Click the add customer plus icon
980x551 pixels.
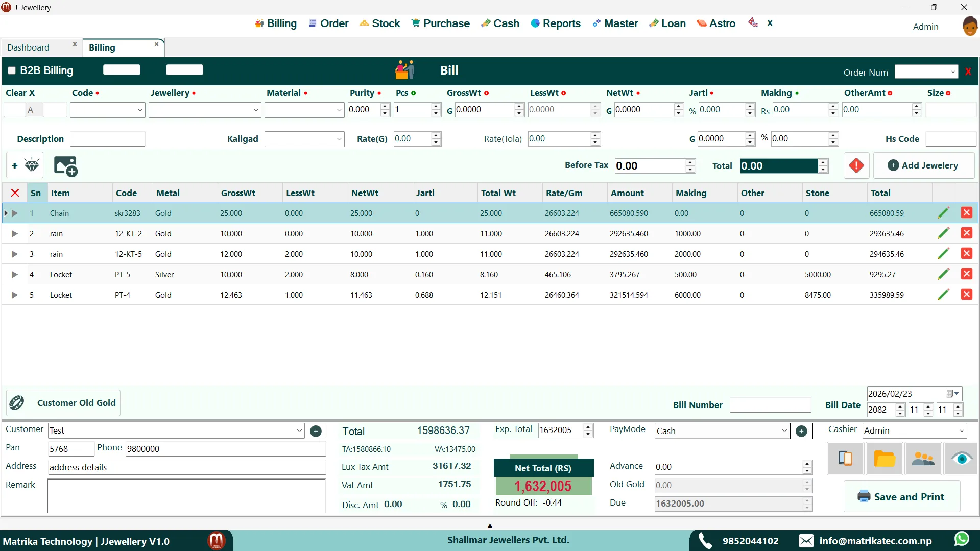(316, 431)
